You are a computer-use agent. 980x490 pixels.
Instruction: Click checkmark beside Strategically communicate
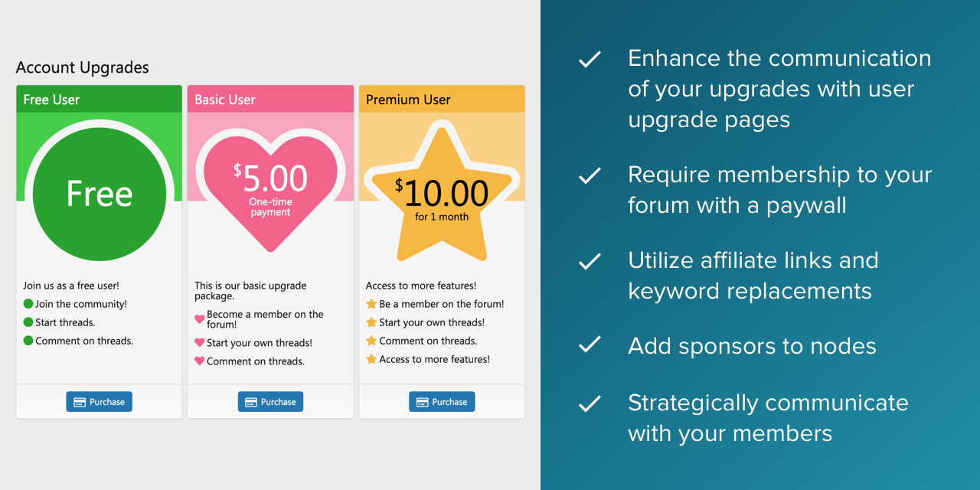click(x=590, y=403)
